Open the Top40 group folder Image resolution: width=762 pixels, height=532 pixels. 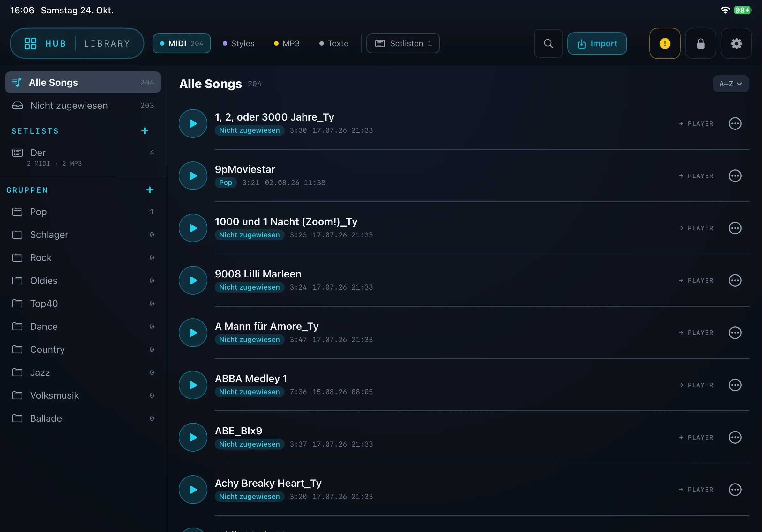(x=83, y=304)
